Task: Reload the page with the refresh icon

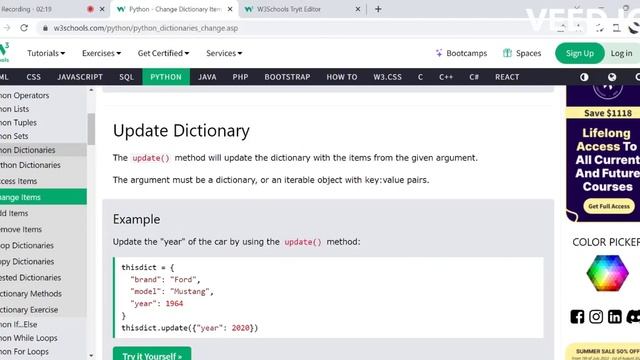Action: coord(24,28)
